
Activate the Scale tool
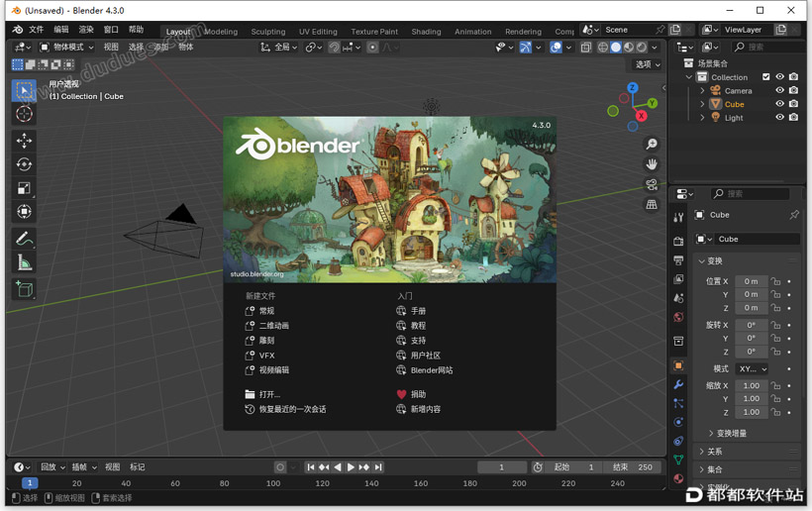coord(24,188)
